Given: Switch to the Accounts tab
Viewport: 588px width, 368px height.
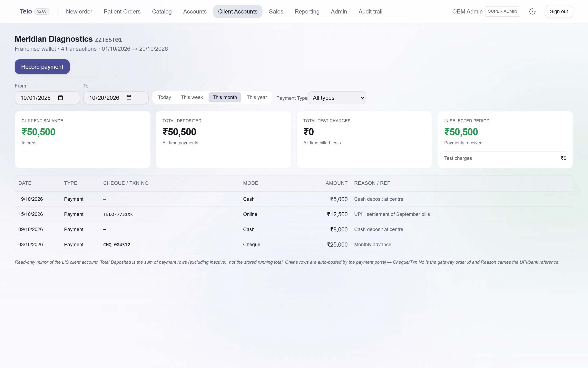Looking at the screenshot, I should point(195,11).
